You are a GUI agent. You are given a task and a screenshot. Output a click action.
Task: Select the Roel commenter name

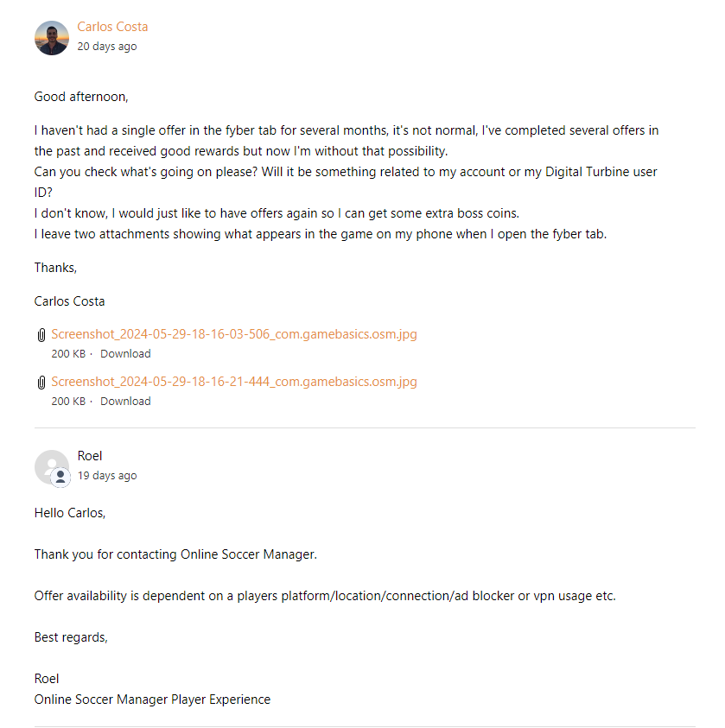pyautogui.click(x=90, y=456)
